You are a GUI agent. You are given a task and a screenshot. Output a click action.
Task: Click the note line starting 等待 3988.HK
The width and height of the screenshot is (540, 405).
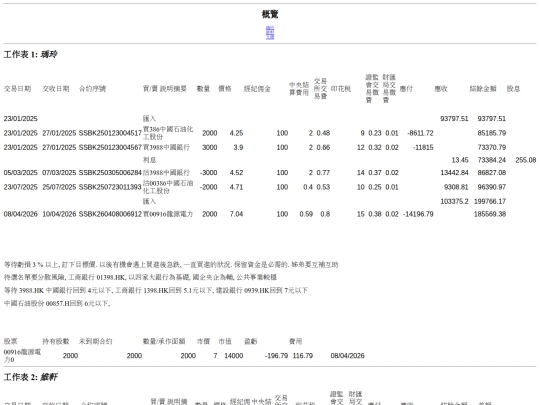pos(156,290)
